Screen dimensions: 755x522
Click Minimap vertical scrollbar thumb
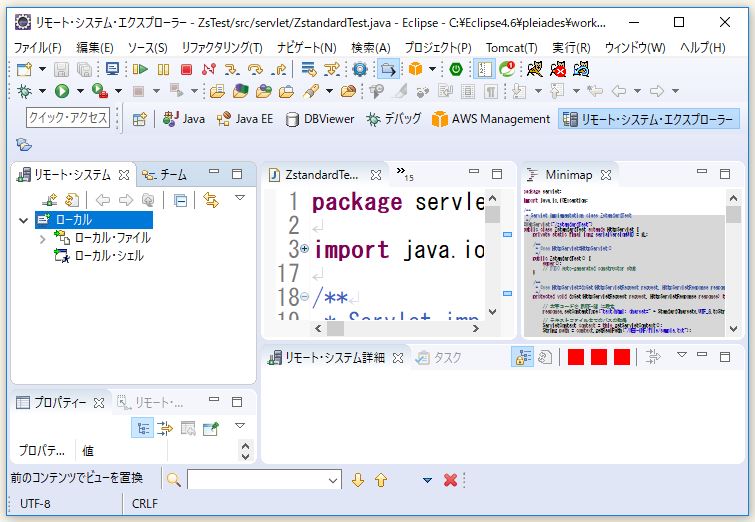733,214
